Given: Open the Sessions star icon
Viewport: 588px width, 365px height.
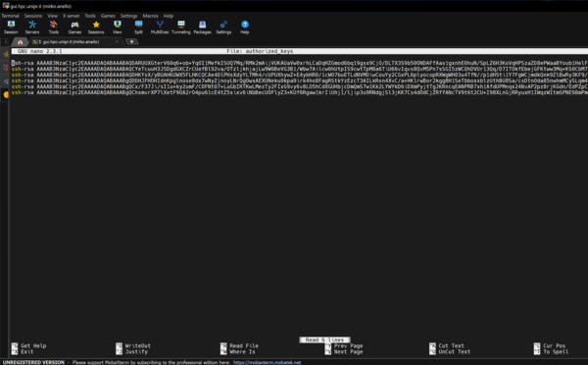Looking at the screenshot, I should (96, 27).
